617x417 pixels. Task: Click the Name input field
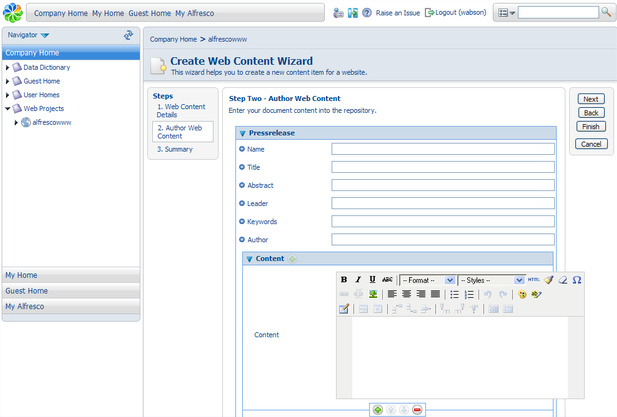443,149
